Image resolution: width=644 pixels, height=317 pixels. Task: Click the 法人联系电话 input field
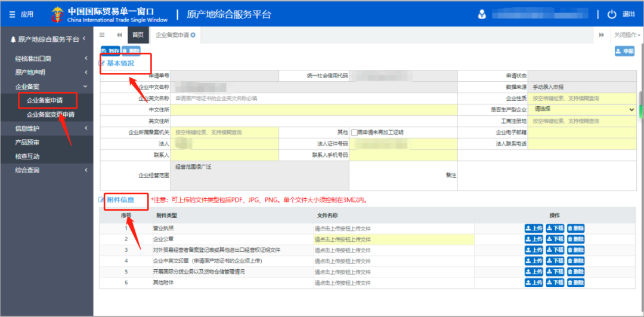coord(583,144)
